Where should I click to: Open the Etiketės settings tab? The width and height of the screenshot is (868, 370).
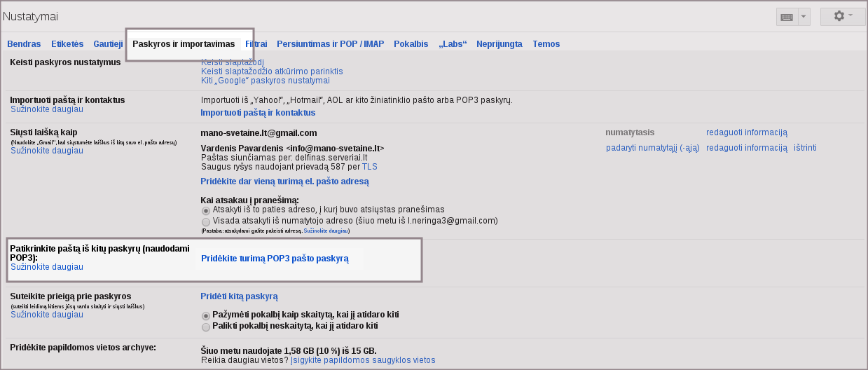pos(67,44)
